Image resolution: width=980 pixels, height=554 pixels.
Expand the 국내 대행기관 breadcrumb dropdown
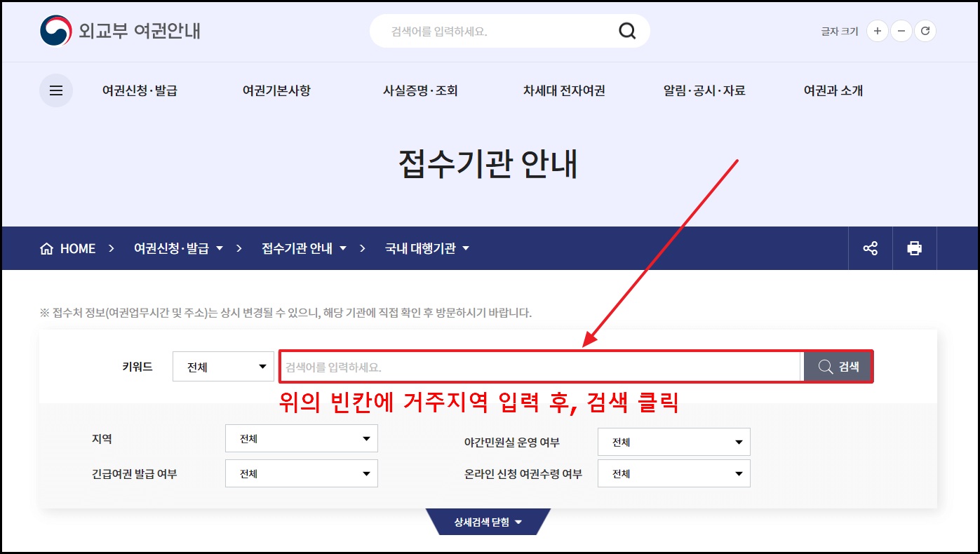(x=468, y=248)
